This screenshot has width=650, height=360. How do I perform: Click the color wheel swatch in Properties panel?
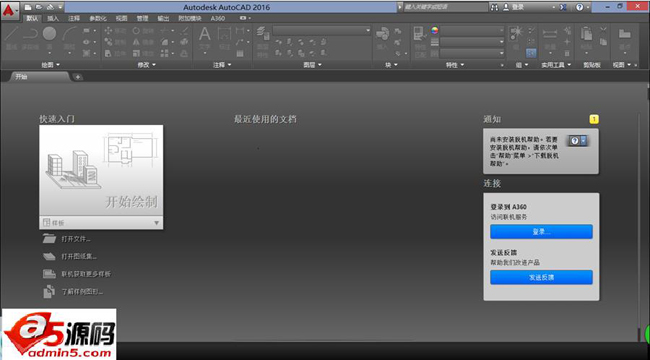(434, 30)
